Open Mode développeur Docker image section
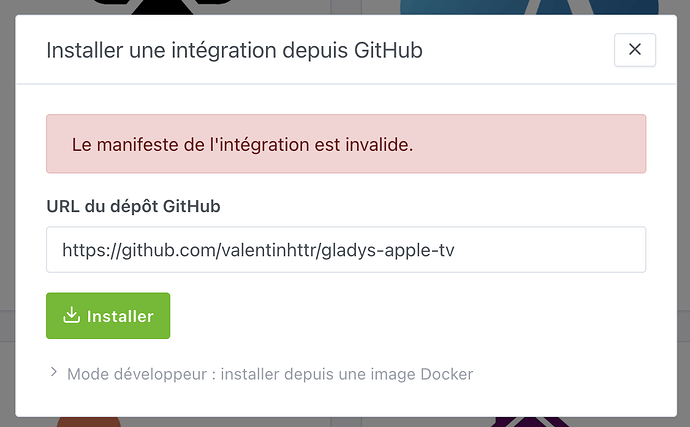The width and height of the screenshot is (690, 427). (270, 374)
